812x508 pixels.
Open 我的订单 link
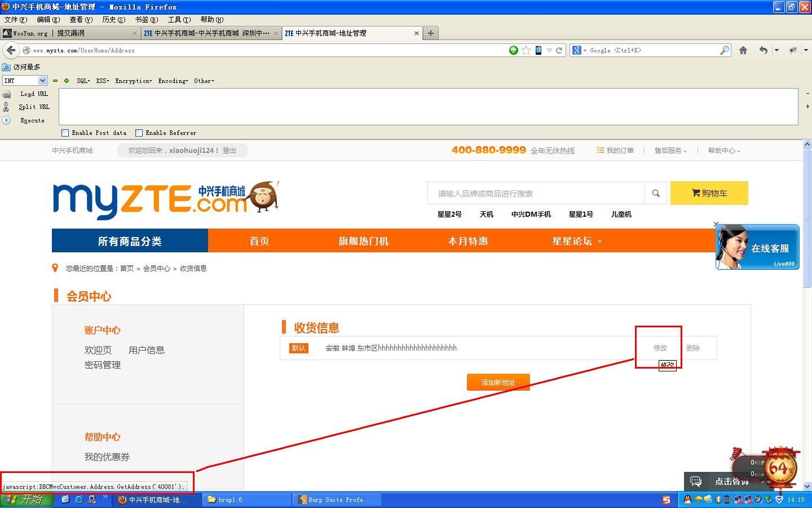pos(615,151)
